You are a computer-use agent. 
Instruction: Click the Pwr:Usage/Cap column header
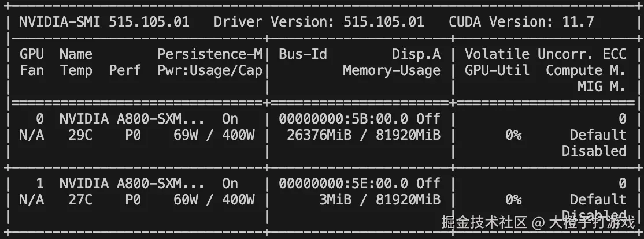click(x=210, y=70)
